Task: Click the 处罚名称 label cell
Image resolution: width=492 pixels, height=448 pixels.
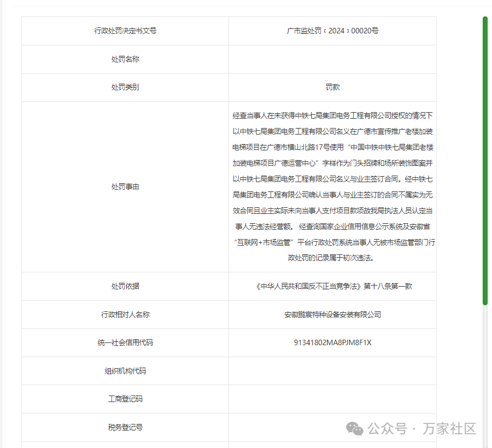Action: 125,59
